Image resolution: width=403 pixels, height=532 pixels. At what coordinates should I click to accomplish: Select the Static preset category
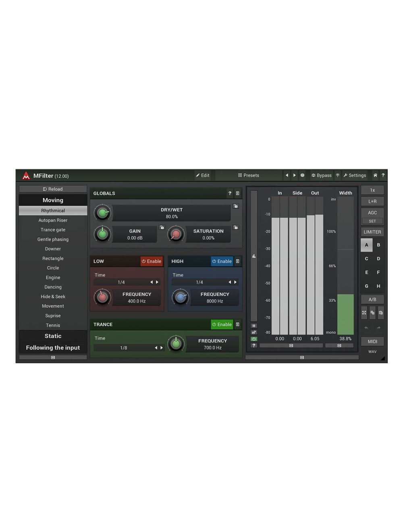coord(53,336)
